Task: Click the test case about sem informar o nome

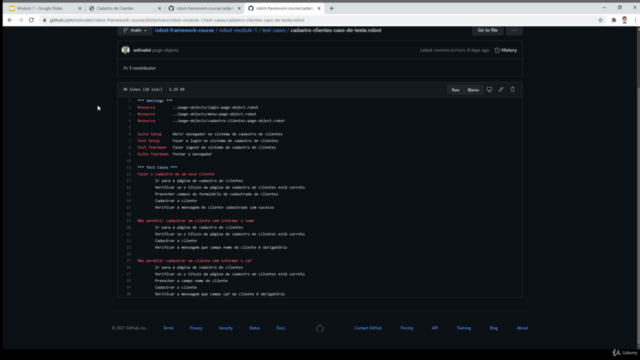Action: point(196,221)
